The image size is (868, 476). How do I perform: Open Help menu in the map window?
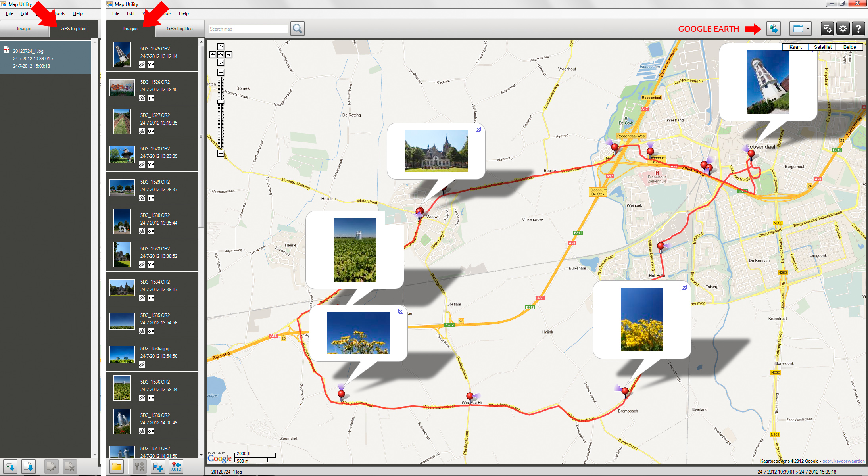point(184,13)
